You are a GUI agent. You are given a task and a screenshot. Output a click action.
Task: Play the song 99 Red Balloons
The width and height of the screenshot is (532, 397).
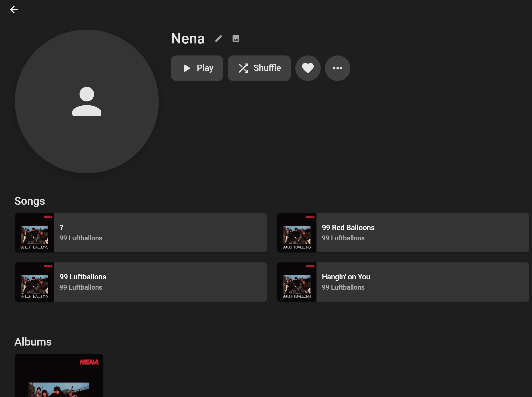click(x=348, y=227)
